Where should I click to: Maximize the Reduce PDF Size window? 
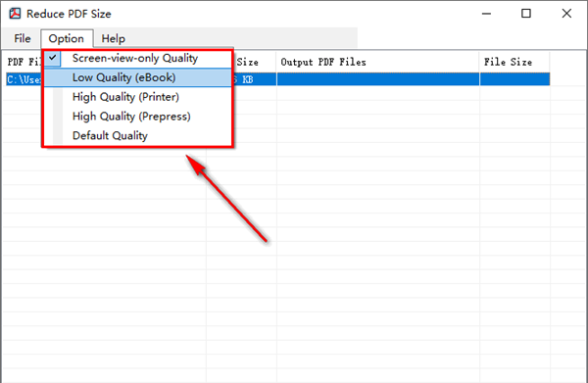[x=526, y=14]
